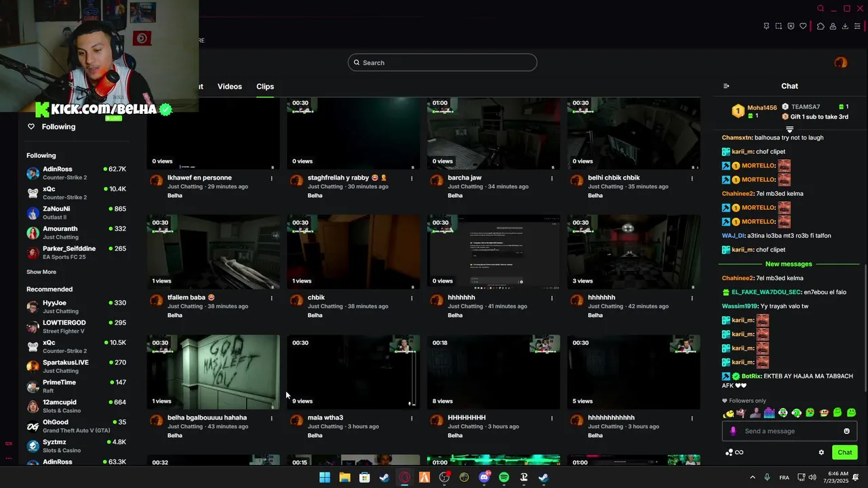Open Parker_Seifddine channel in the sidebar
The width and height of the screenshot is (868, 488).
pyautogui.click(x=76, y=252)
